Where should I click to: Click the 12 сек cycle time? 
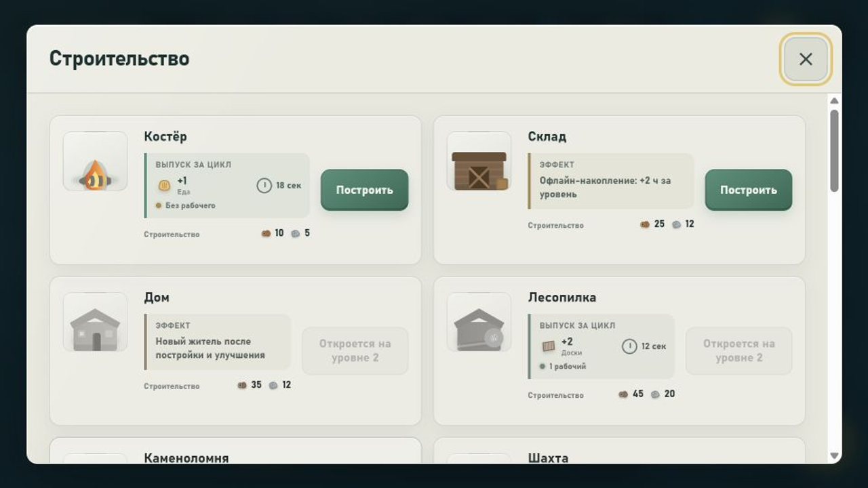tap(653, 346)
